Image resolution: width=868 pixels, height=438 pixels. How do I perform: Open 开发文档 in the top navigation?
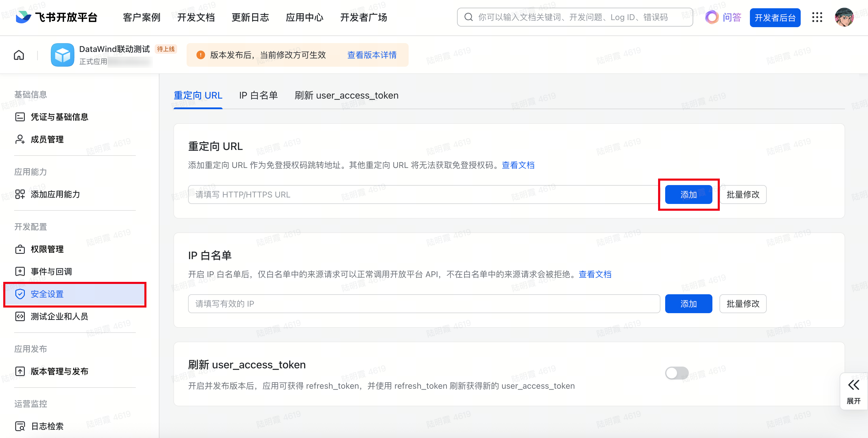point(196,17)
